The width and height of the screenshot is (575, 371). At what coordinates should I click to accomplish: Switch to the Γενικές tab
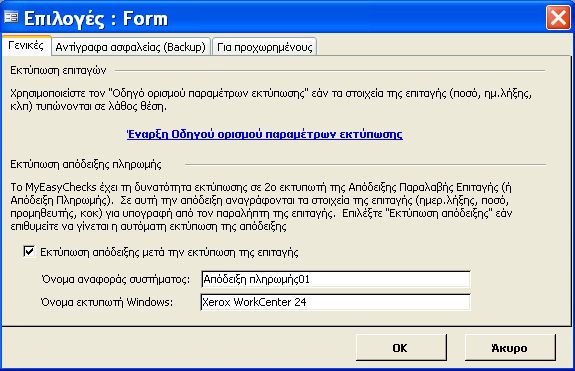26,46
